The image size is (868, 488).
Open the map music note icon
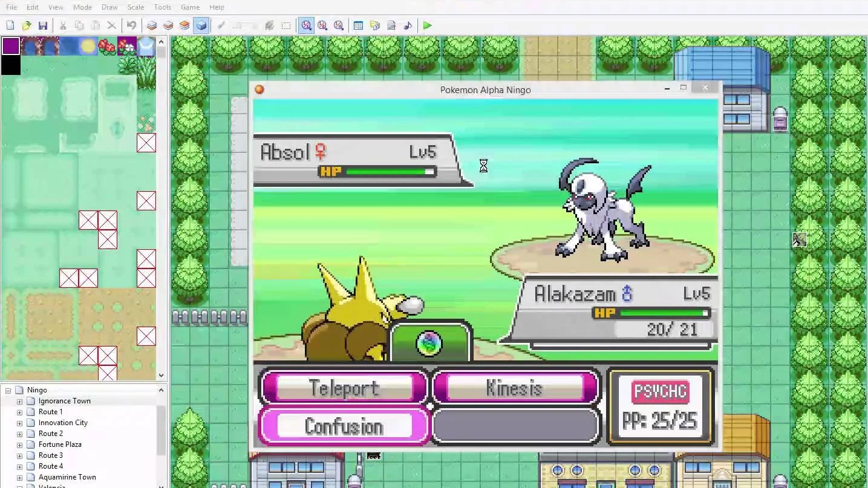coord(407,25)
